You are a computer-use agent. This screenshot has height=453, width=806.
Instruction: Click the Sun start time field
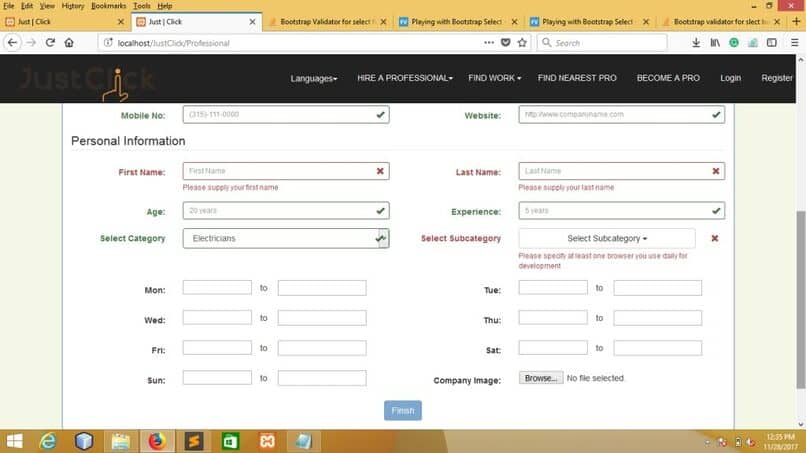tap(217, 377)
